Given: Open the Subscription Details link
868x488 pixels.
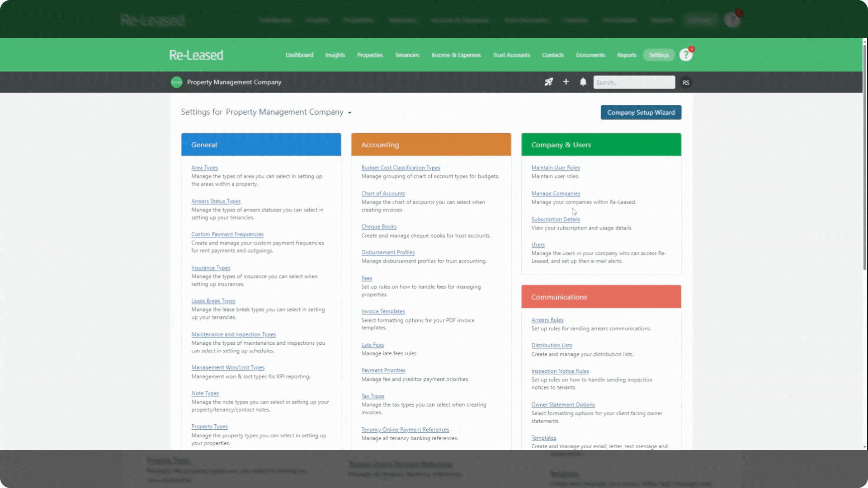Looking at the screenshot, I should (555, 219).
